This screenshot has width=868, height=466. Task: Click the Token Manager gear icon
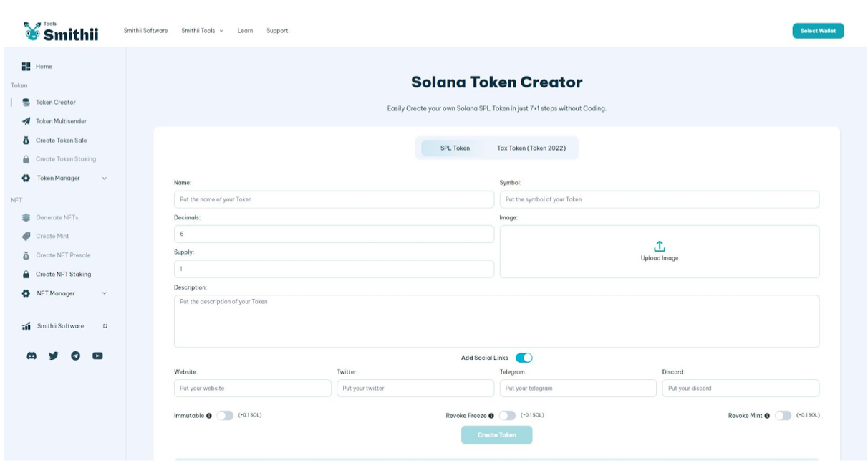coord(26,178)
